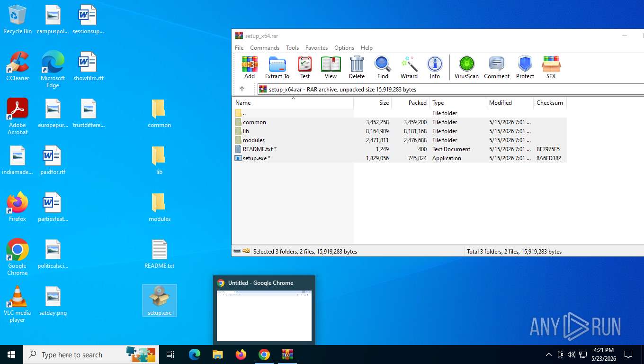The height and width of the screenshot is (364, 644).
Task: Select the common folder on the desktop
Action: click(160, 114)
